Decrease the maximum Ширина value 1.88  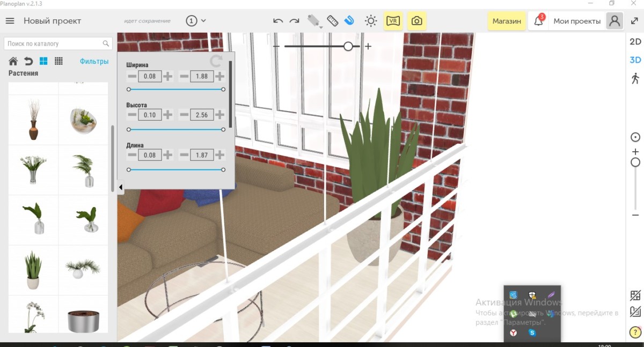coord(184,77)
